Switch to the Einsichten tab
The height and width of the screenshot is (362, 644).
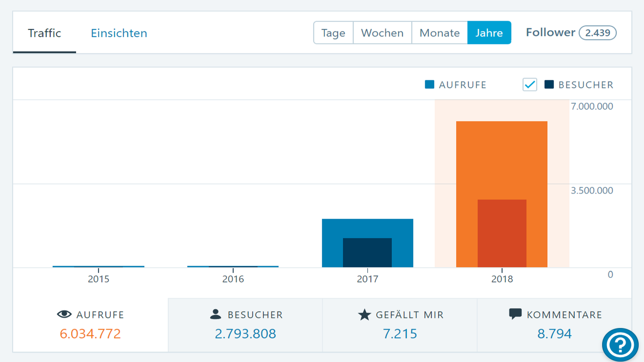pos(119,33)
